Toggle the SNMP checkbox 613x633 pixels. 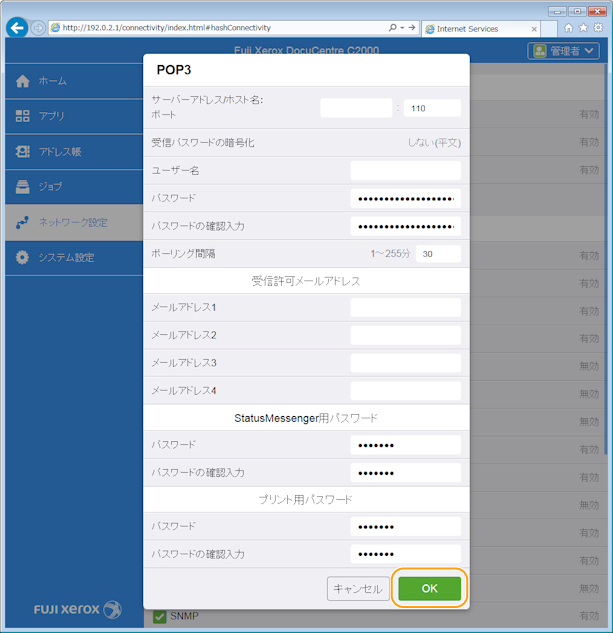click(159, 617)
